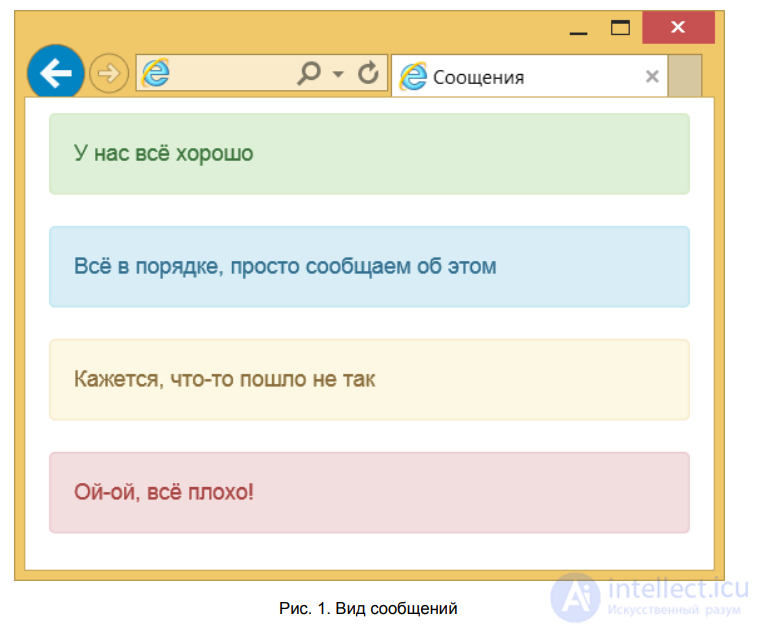Click the IE icon on the Соощения tab
This screenshot has height=631, width=762.
(413, 76)
